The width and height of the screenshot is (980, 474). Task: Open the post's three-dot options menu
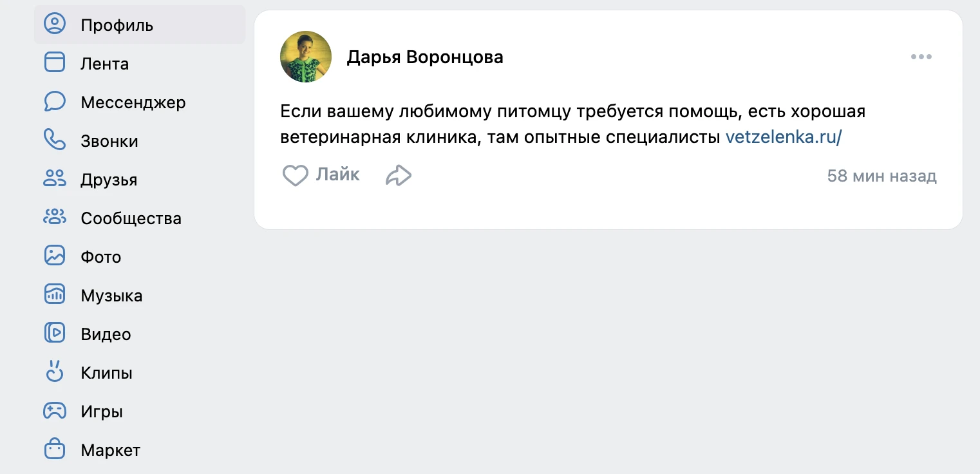tap(921, 57)
